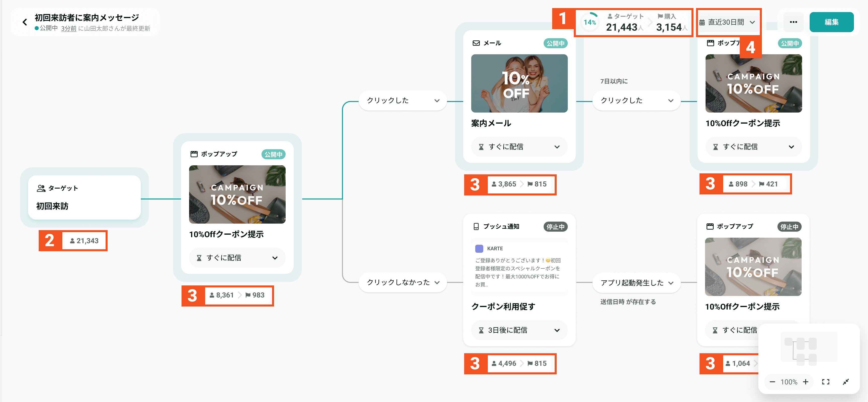Click the back arrow beside journey title
The image size is (868, 402).
[25, 22]
